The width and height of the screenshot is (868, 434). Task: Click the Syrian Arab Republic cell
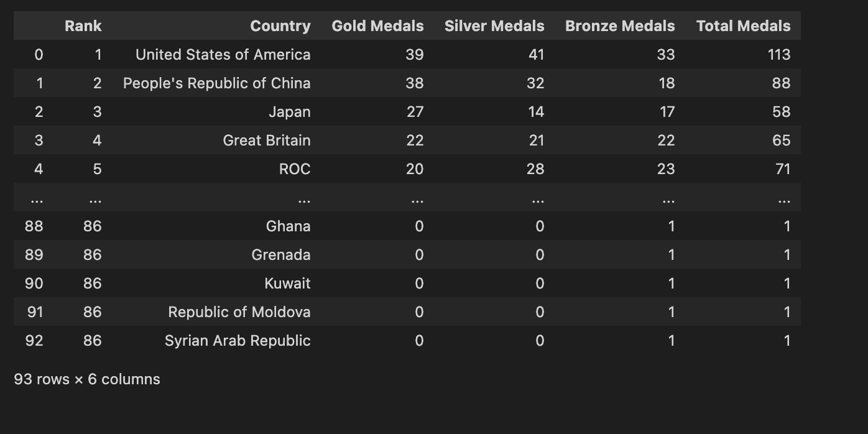(237, 341)
